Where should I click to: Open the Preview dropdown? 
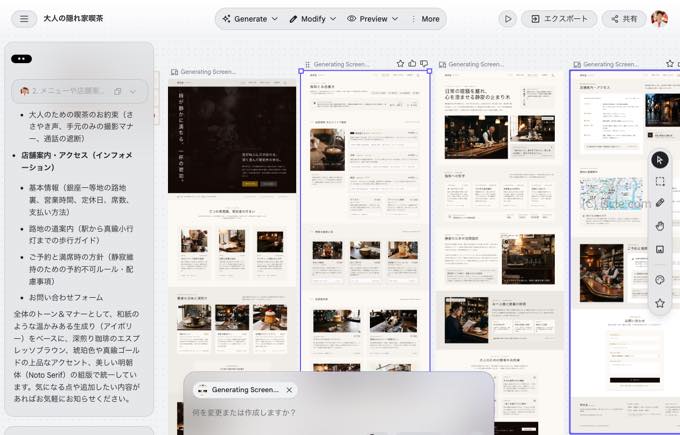click(x=373, y=19)
